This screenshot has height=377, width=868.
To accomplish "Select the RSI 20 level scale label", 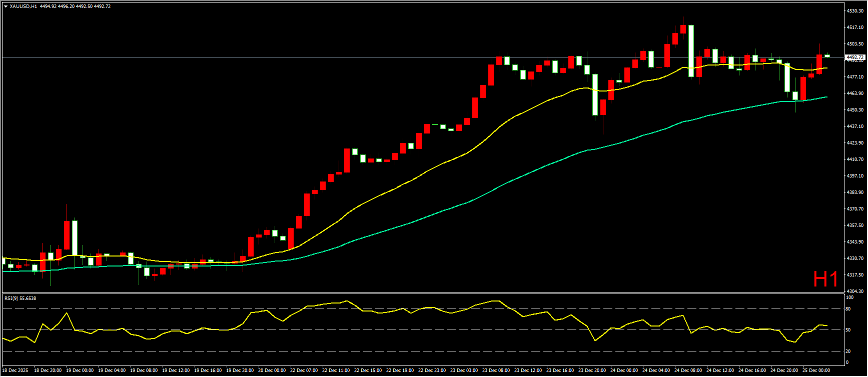I will click(x=848, y=351).
